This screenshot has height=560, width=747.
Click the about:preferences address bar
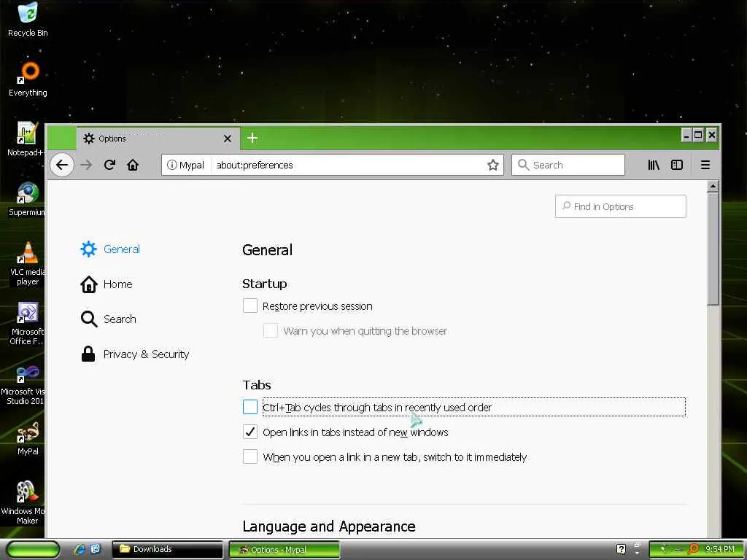(349, 165)
